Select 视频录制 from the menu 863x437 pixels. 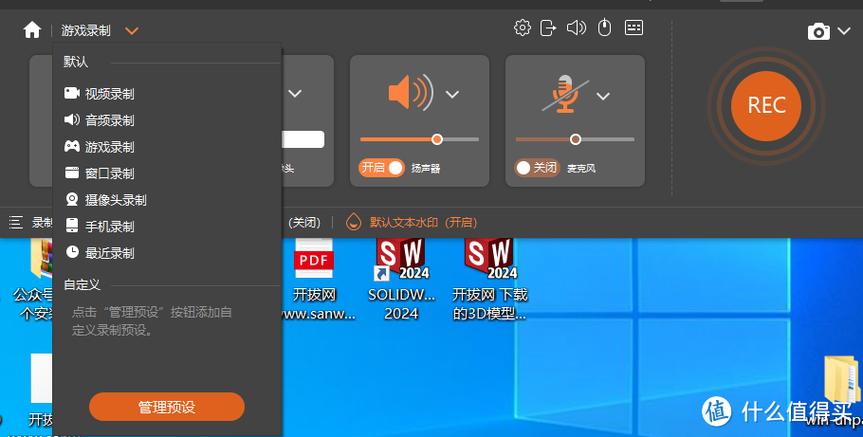[x=100, y=94]
